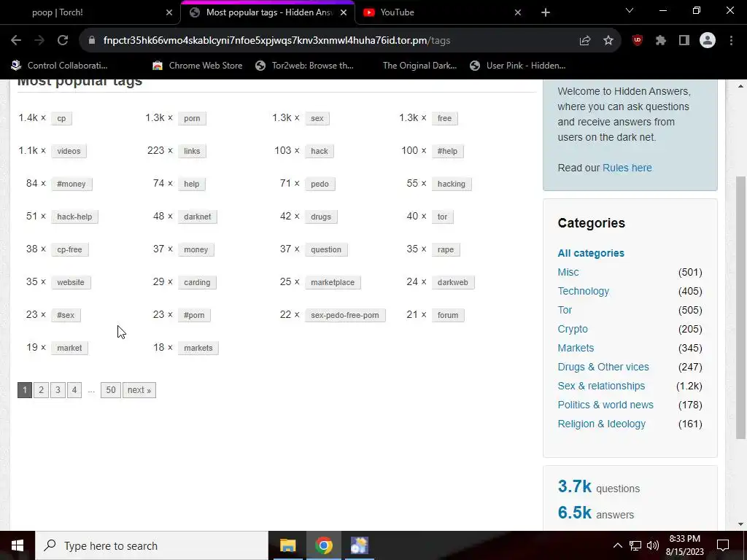This screenshot has width=747, height=560.
Task: Open the marketplace tag
Action: click(333, 282)
